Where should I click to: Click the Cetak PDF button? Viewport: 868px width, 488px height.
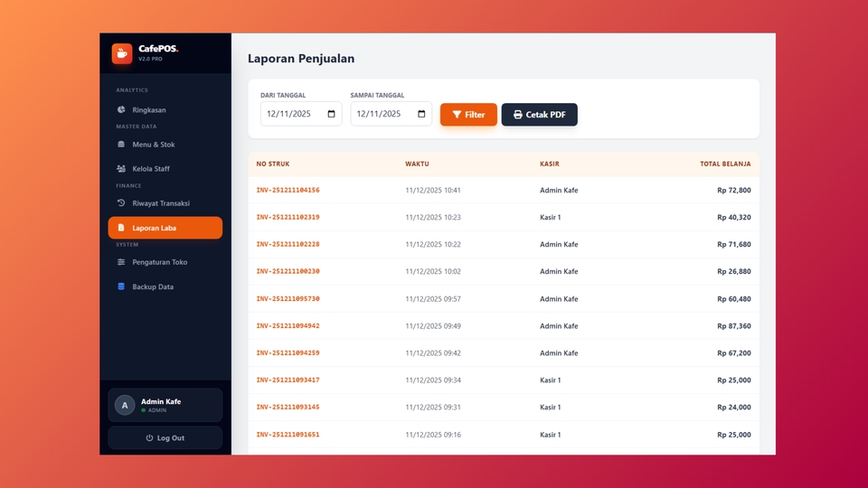pyautogui.click(x=539, y=115)
